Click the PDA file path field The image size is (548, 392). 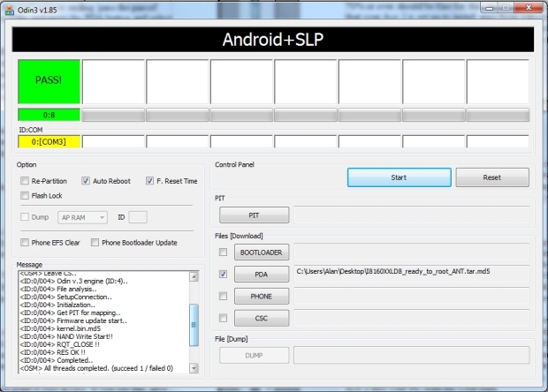(x=412, y=274)
